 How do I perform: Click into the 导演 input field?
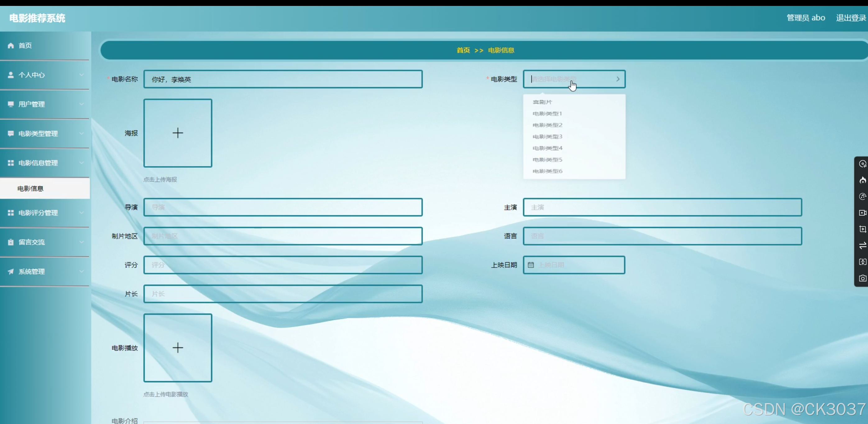[x=283, y=207]
